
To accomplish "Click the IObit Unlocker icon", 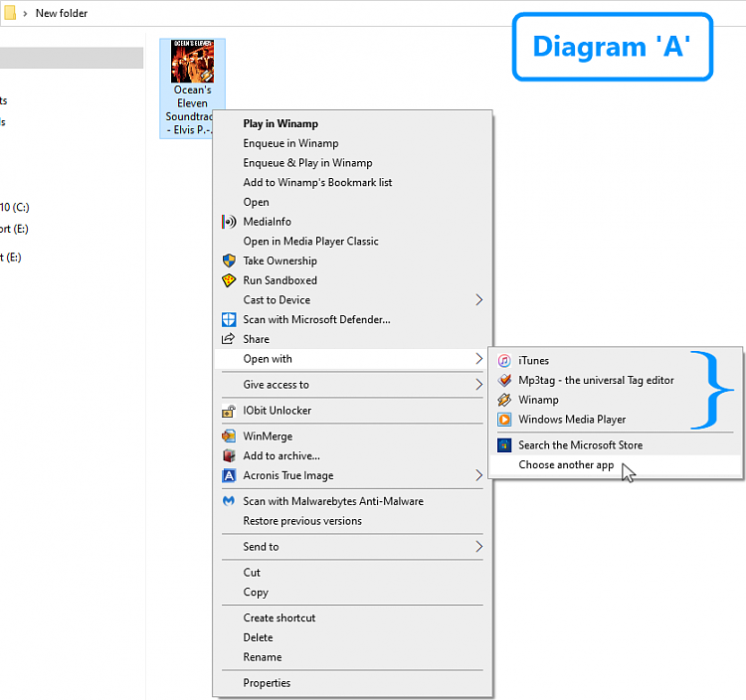I will [x=228, y=411].
